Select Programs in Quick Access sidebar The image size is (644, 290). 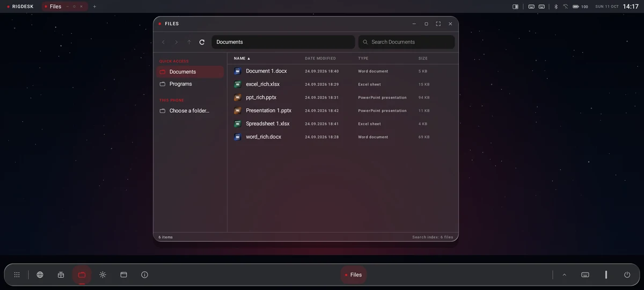click(190, 84)
